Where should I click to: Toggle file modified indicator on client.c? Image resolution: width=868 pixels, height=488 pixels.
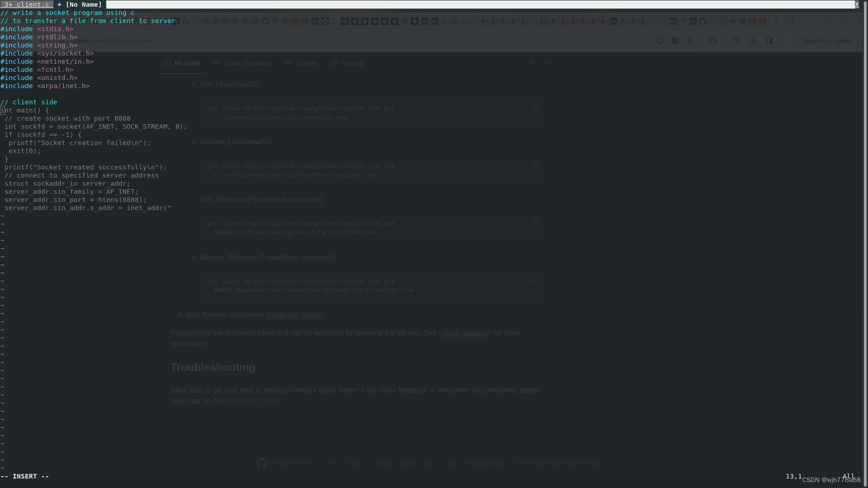10,4
